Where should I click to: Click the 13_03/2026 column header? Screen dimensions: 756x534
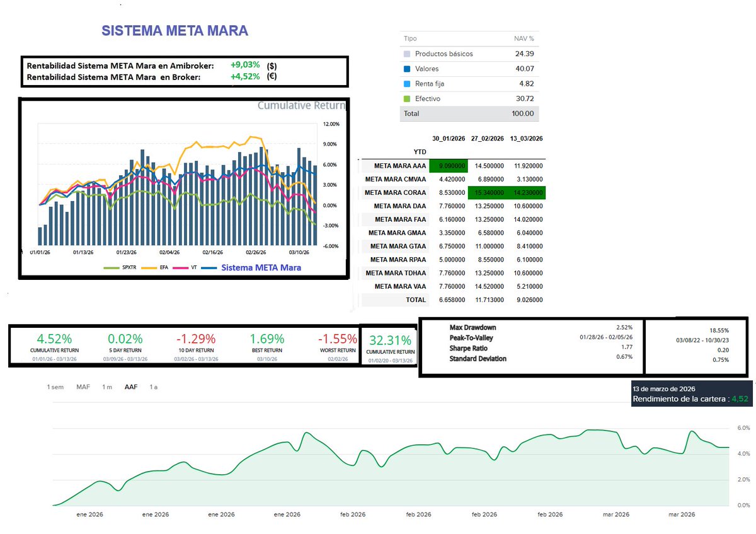tap(527, 139)
